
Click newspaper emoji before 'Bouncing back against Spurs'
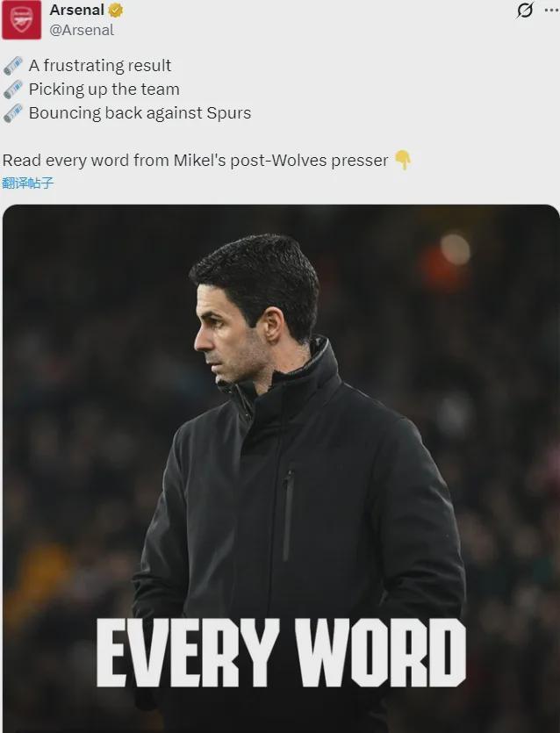pyautogui.click(x=12, y=113)
